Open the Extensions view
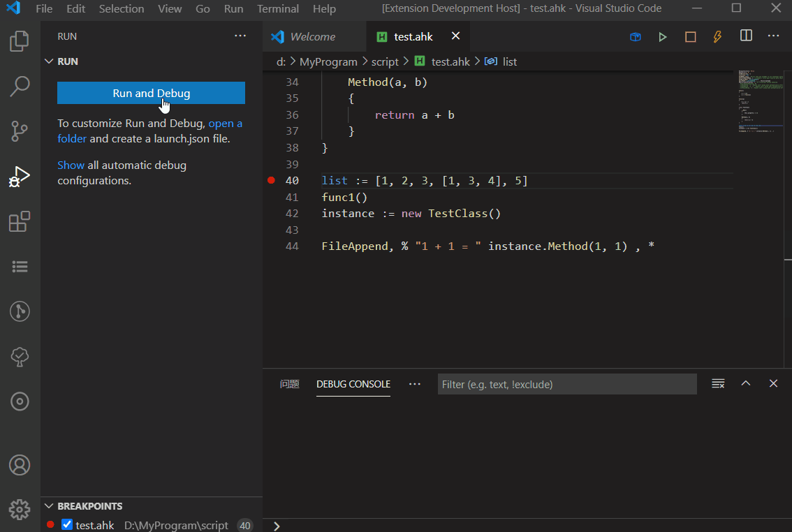792x532 pixels. coord(20,221)
